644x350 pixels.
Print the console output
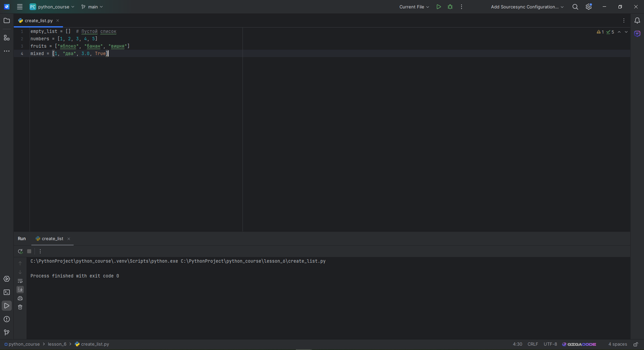(20, 298)
